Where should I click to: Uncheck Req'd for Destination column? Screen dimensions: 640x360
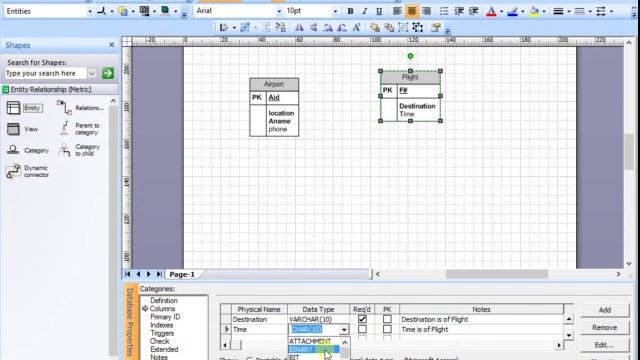362,319
